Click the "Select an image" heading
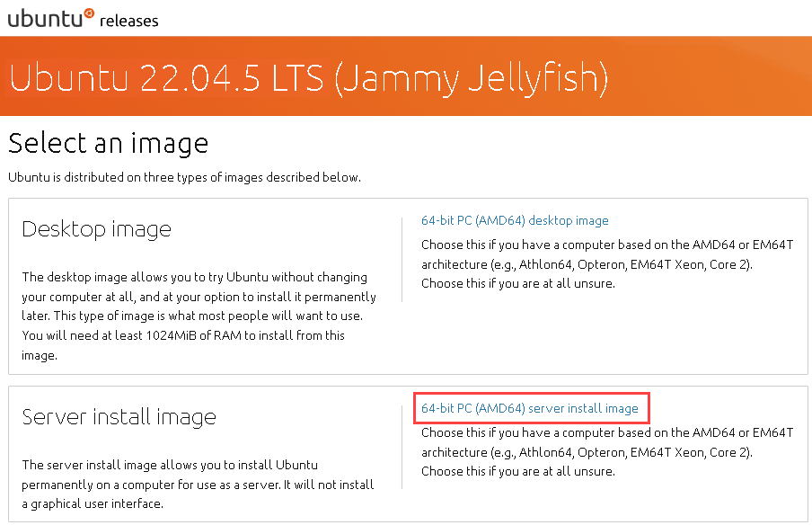Screen dimensions: 812x525 coord(108,143)
